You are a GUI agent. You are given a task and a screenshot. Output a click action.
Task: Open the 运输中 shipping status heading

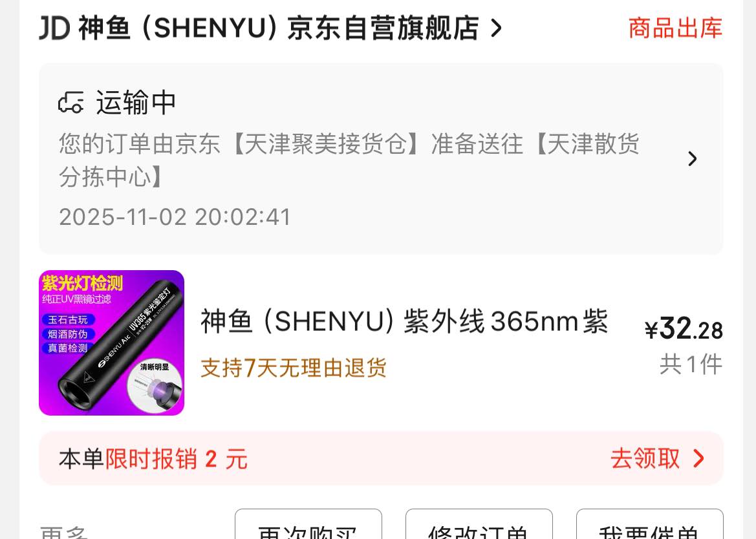tap(136, 102)
